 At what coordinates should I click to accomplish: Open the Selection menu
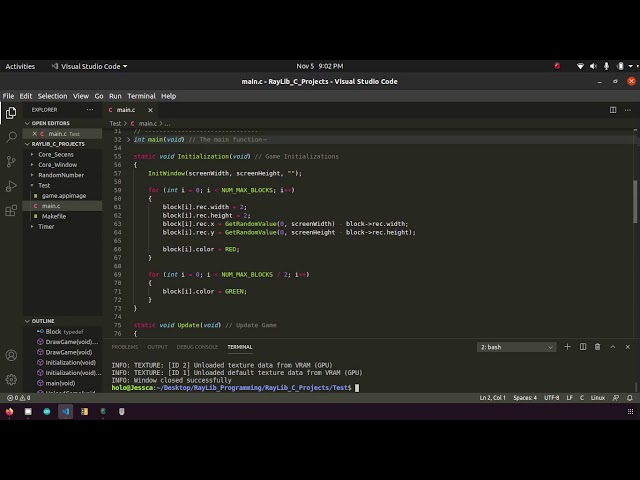[x=52, y=96]
